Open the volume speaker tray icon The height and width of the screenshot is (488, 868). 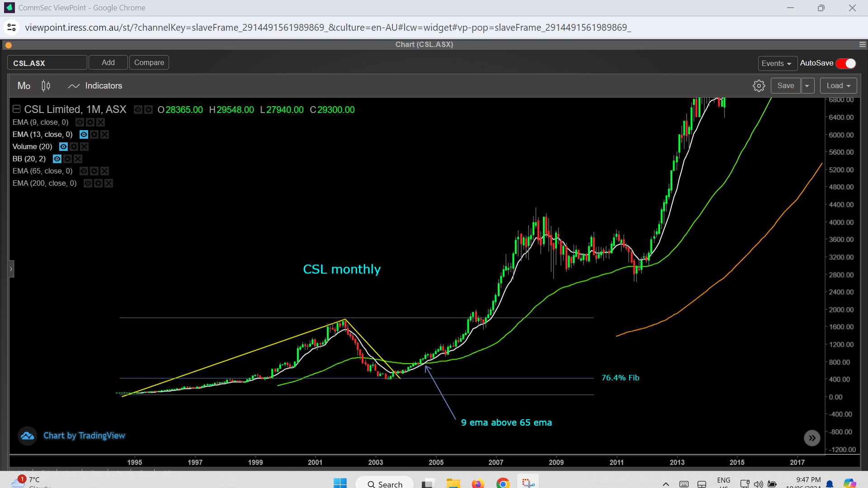click(758, 484)
